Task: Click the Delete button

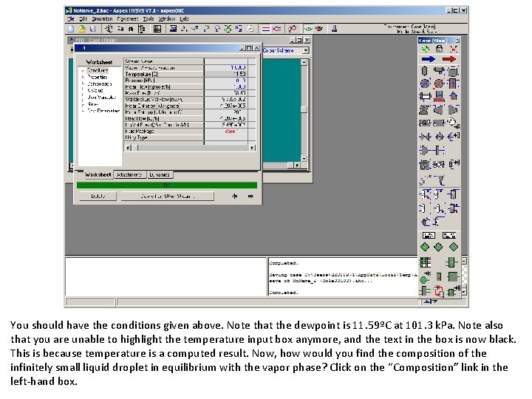Action: point(98,196)
